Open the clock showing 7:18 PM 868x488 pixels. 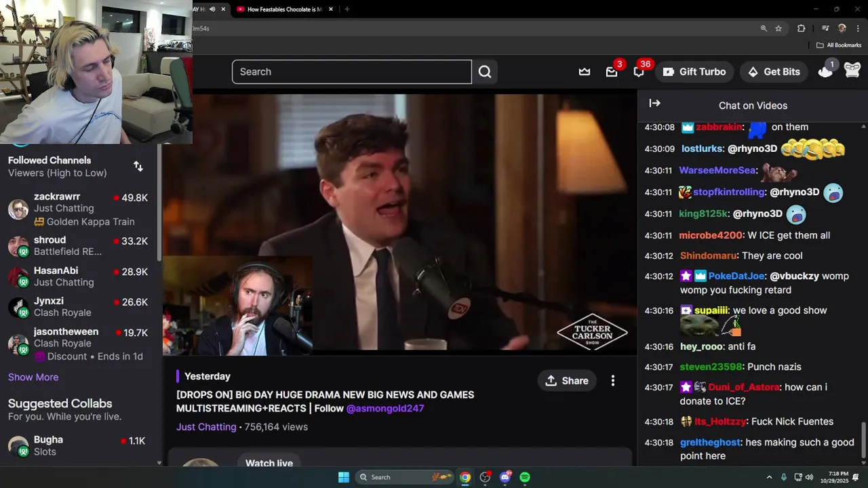pyautogui.click(x=834, y=477)
